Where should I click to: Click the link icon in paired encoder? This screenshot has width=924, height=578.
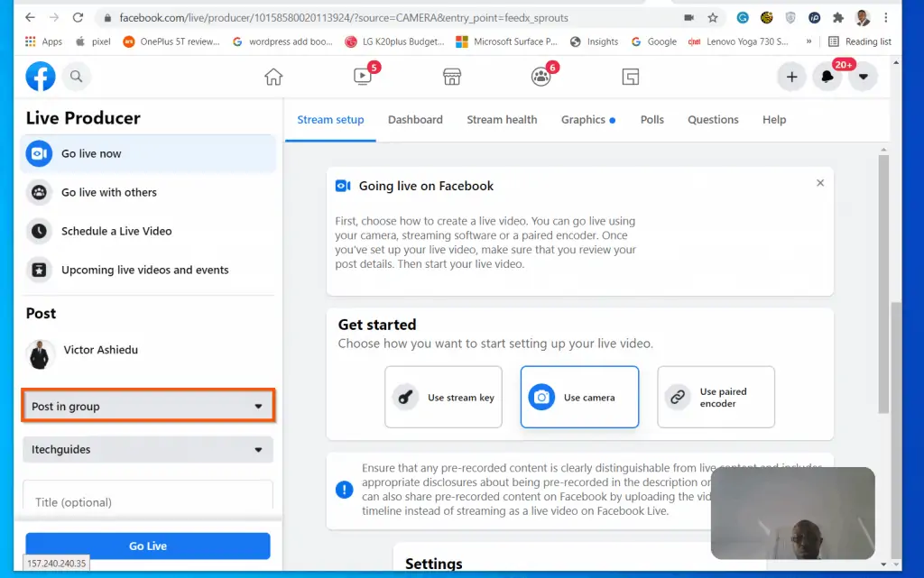[x=678, y=398]
